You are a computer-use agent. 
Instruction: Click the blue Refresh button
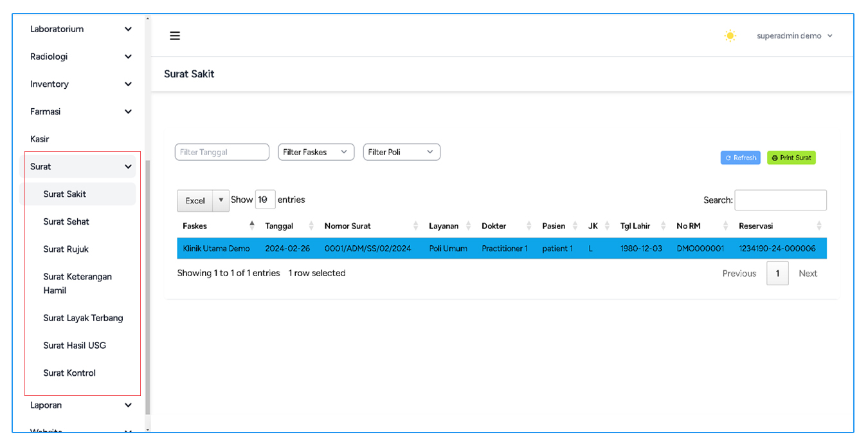740,158
